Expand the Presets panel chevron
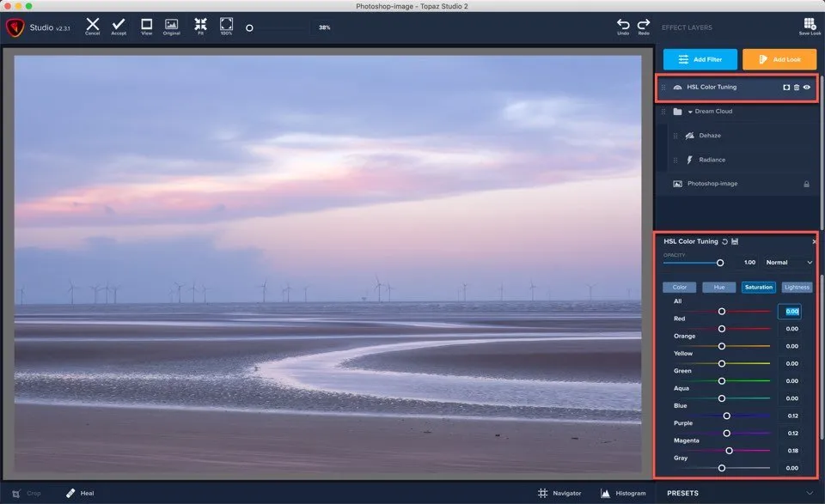The height and width of the screenshot is (504, 825). coord(810,494)
